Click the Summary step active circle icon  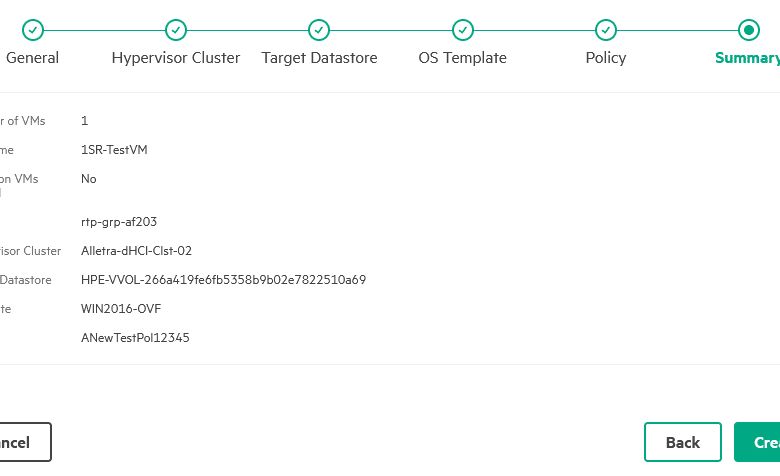(x=749, y=30)
